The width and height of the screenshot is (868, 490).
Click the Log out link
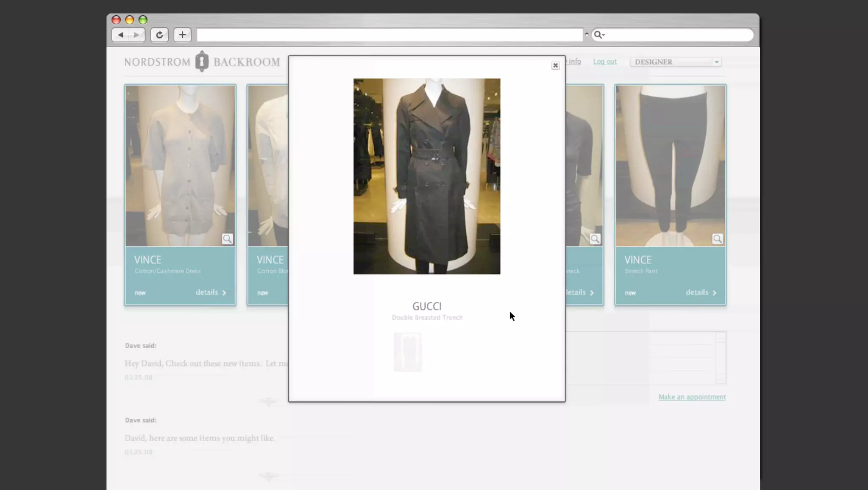(604, 61)
